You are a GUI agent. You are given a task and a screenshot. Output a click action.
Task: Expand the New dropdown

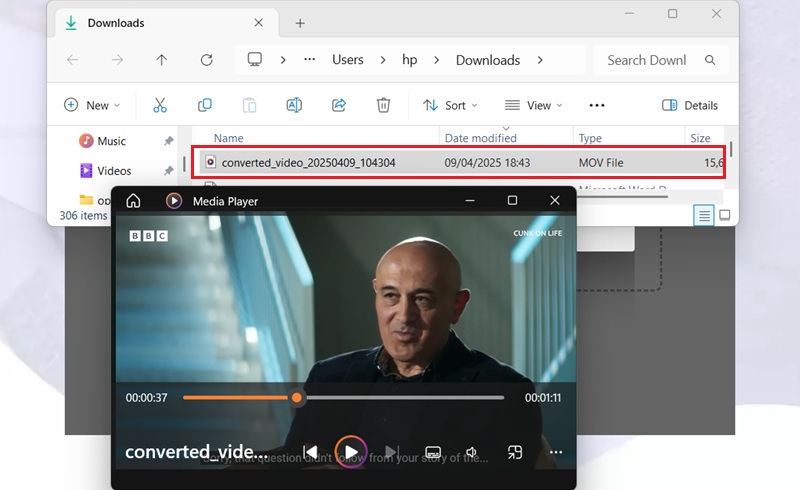click(x=92, y=105)
